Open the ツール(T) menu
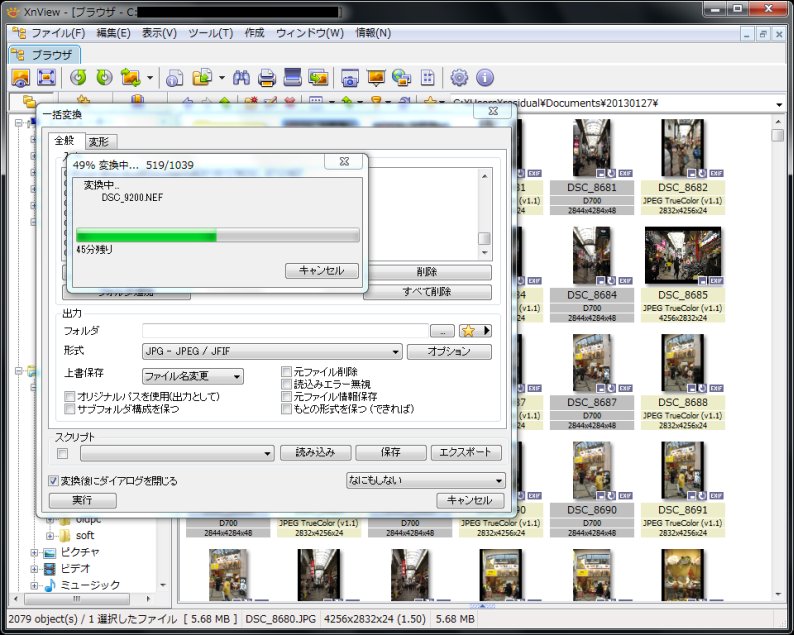The height and width of the screenshot is (635, 794). (209, 33)
